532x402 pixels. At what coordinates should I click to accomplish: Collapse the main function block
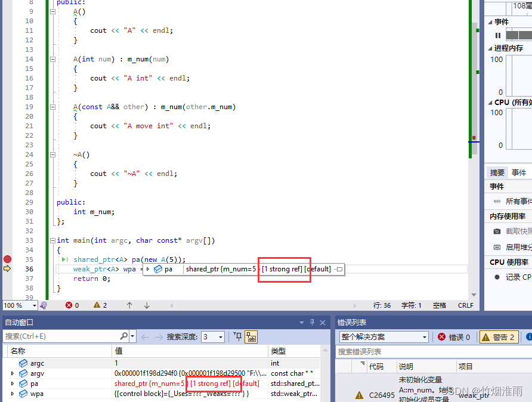tap(52, 240)
